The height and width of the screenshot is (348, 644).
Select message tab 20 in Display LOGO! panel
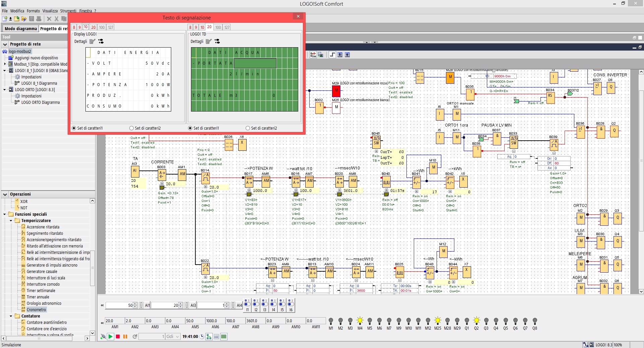tap(93, 27)
